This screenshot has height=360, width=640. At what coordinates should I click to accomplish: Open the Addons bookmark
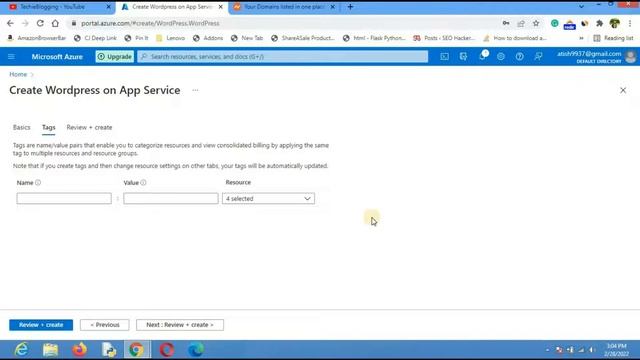coord(208,38)
